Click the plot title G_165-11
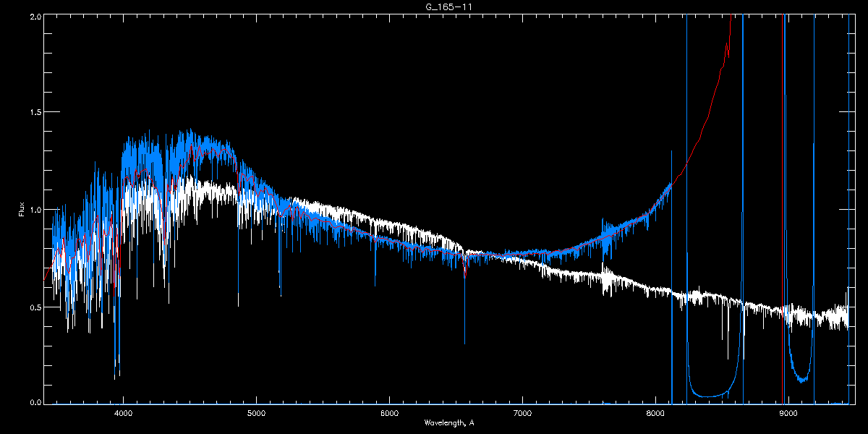 coord(448,7)
